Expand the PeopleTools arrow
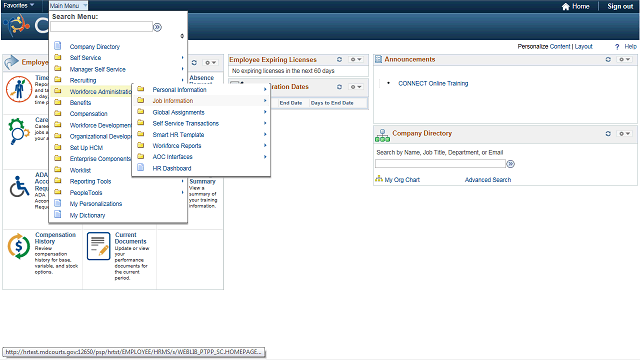Viewport: 640px width, 360px height. click(182, 192)
